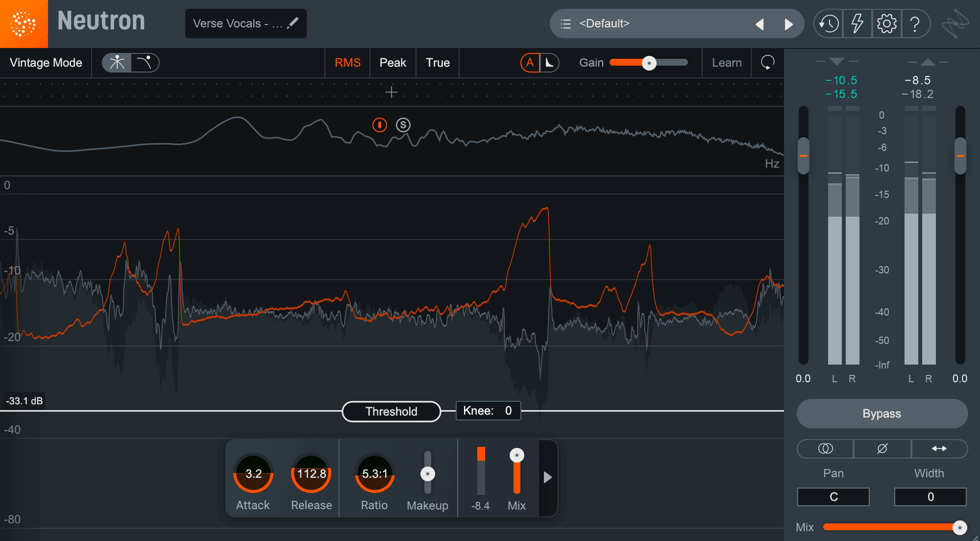Click the input gain 0.0 value

[803, 378]
